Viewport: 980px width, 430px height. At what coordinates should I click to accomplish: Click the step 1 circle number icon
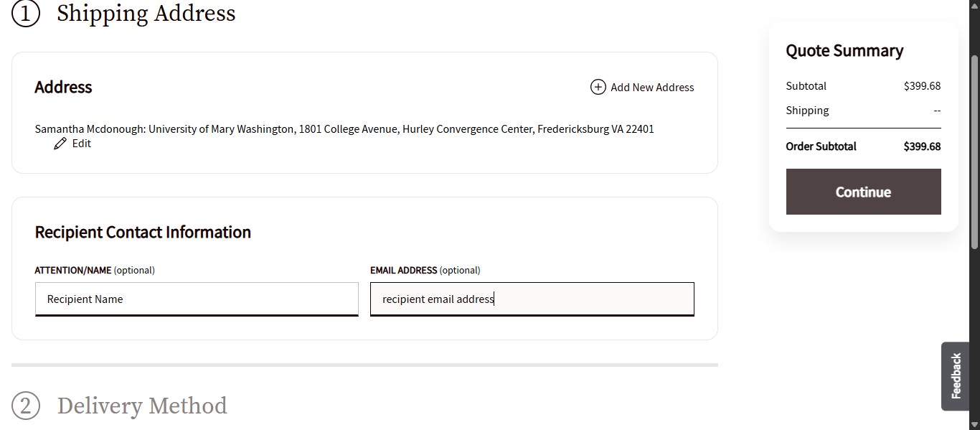click(26, 14)
